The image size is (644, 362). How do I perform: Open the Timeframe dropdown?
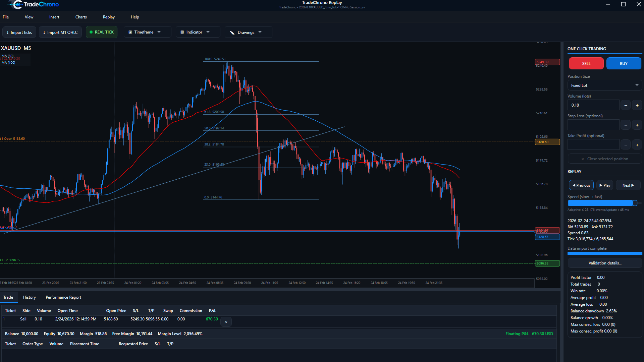pyautogui.click(x=147, y=32)
